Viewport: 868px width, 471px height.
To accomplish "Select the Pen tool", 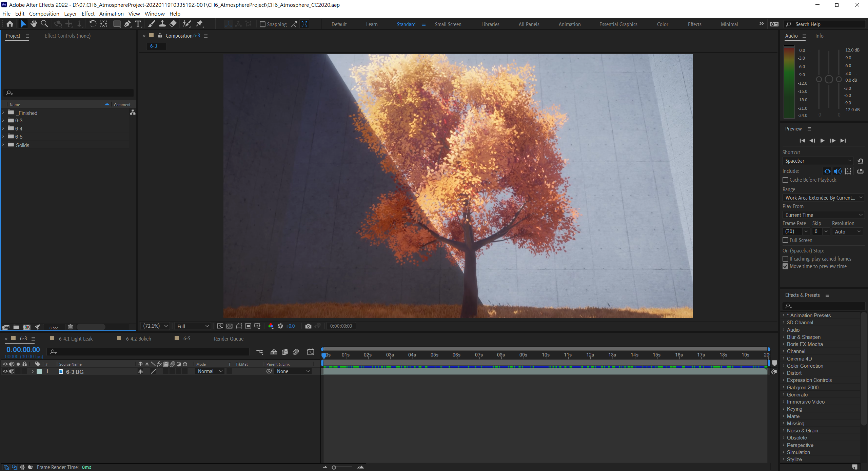I will tap(127, 24).
